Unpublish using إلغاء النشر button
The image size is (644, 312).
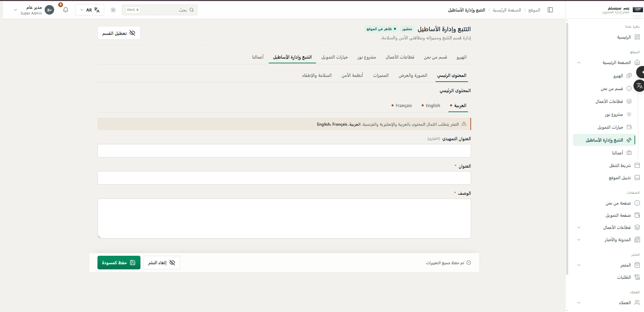(x=162, y=263)
